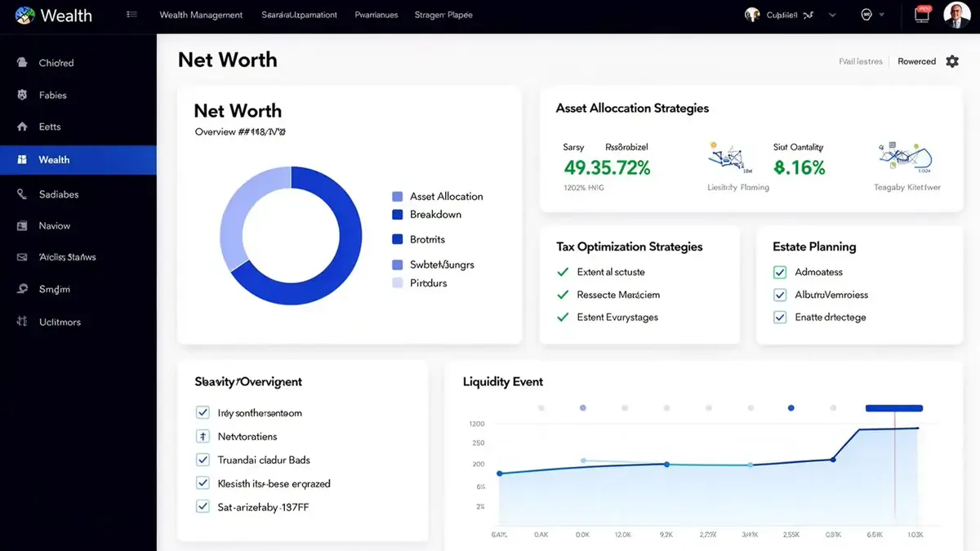Screen dimensions: 980x551
Task: Click the Wealth globe logo icon
Action: 24,15
